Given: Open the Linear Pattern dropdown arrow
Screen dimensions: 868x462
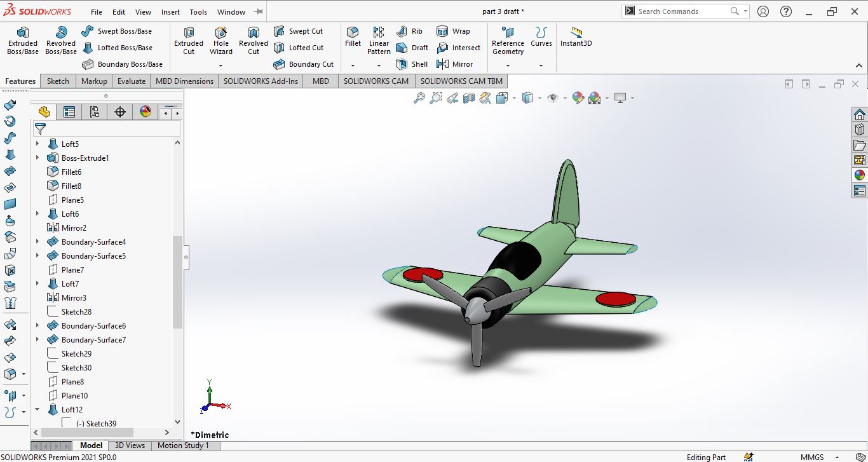Looking at the screenshot, I should (379, 65).
